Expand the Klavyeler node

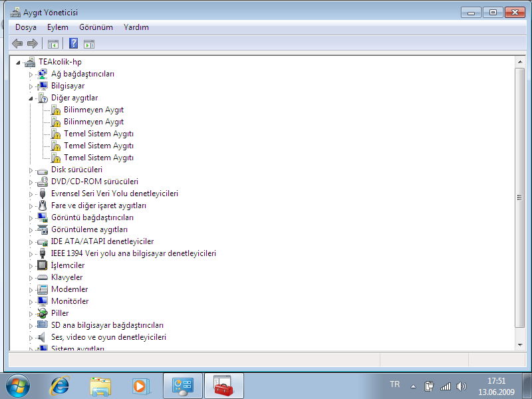pos(31,278)
